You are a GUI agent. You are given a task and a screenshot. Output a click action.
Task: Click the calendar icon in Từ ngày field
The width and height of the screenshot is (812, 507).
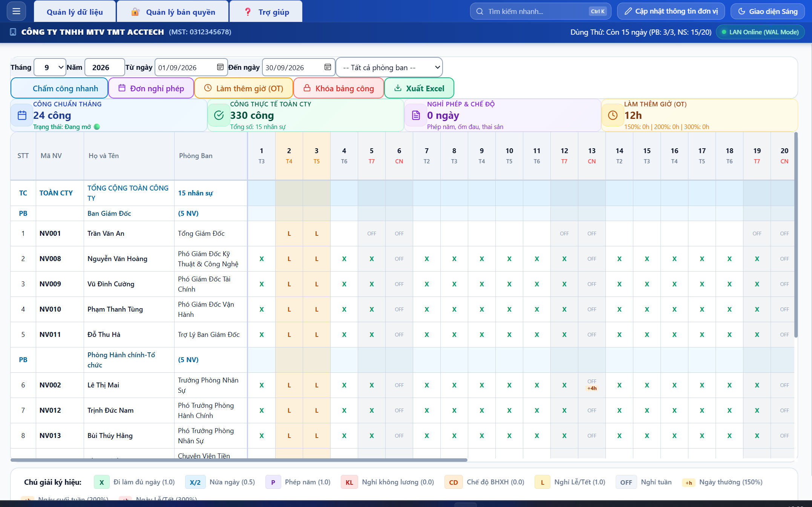(x=220, y=67)
